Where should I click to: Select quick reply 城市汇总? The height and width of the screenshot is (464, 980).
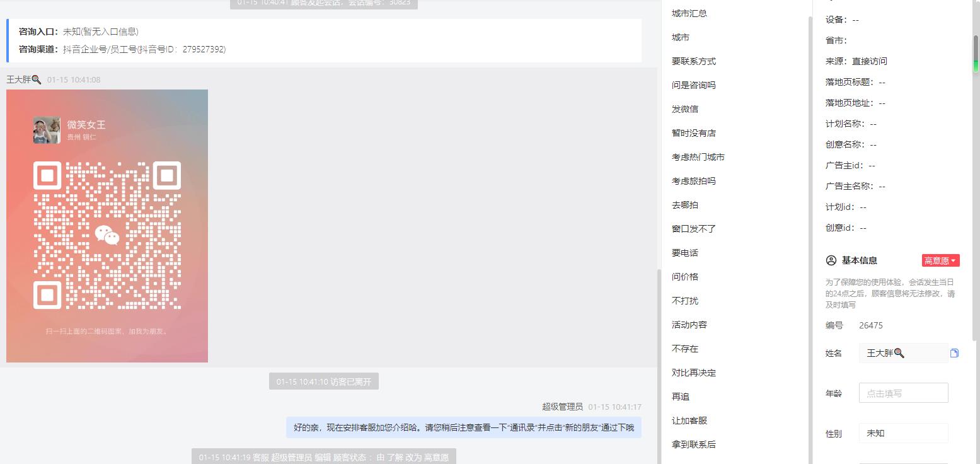click(689, 13)
